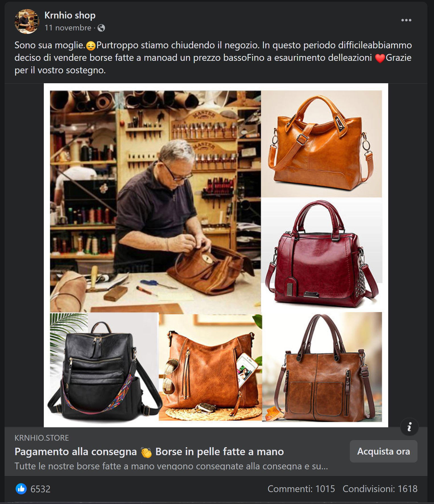This screenshot has height=504, width=434.
Task: Click the orange-tan handbag photo
Action: [x=322, y=144]
